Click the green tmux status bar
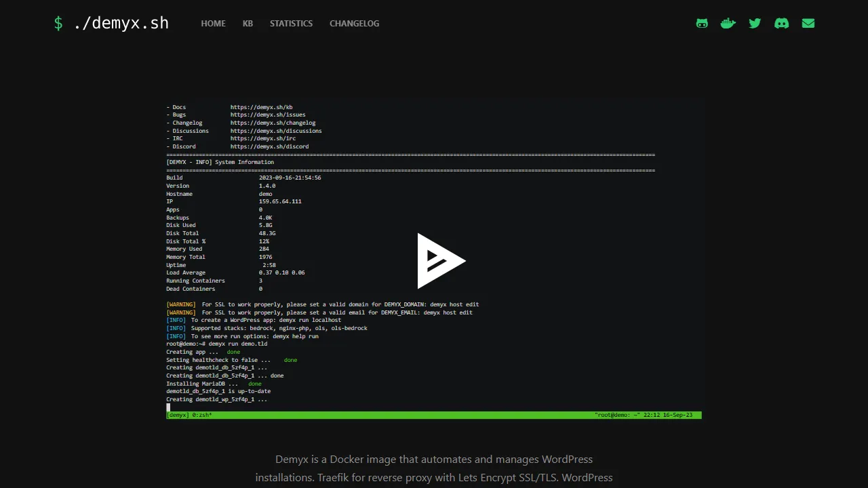The height and width of the screenshot is (488, 868). tap(434, 415)
